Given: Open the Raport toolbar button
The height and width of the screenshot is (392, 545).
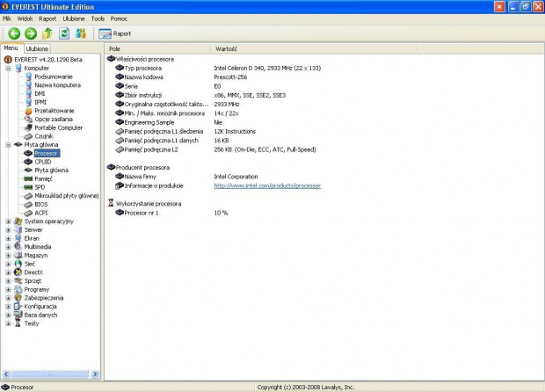Looking at the screenshot, I should pyautogui.click(x=114, y=33).
